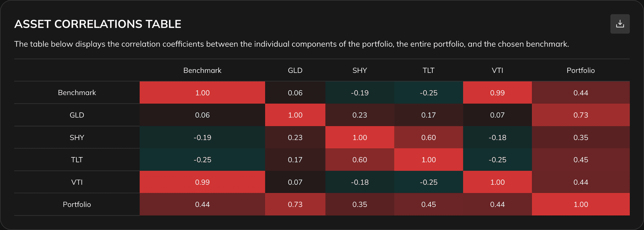Select the diagonal 1.00 GLD self-correlation cell
This screenshot has height=230, width=644.
(x=295, y=115)
